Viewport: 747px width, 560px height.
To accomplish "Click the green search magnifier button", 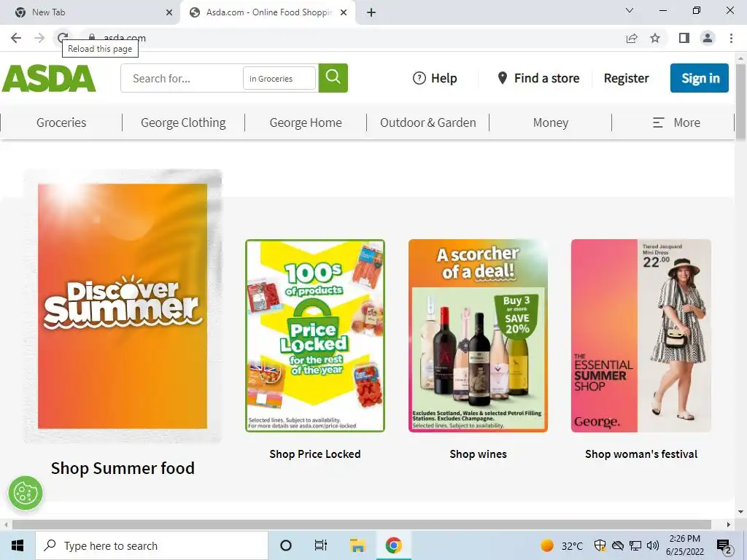I will click(333, 77).
